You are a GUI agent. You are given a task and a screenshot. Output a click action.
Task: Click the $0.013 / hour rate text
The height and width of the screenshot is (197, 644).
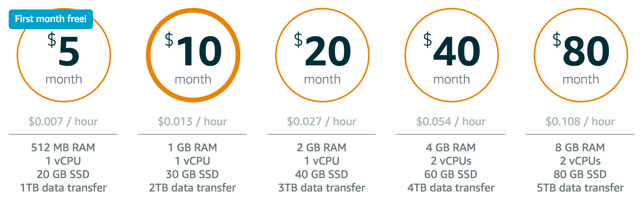192,121
